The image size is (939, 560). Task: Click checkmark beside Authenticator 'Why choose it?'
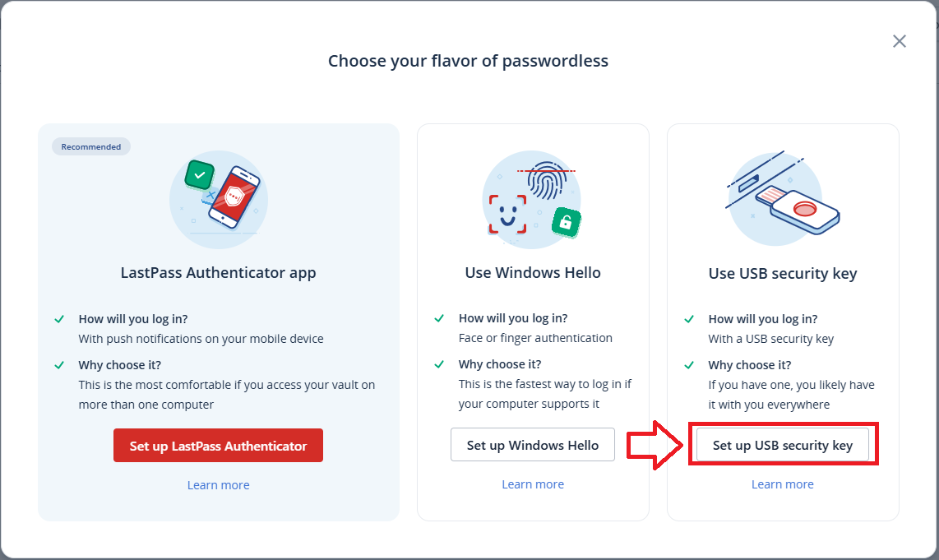pyautogui.click(x=59, y=364)
